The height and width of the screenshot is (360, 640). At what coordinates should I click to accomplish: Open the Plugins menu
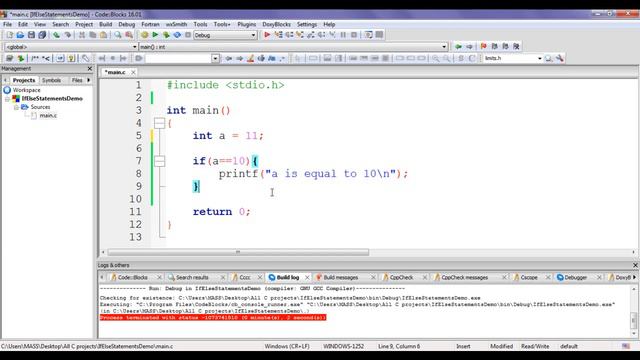[247, 24]
